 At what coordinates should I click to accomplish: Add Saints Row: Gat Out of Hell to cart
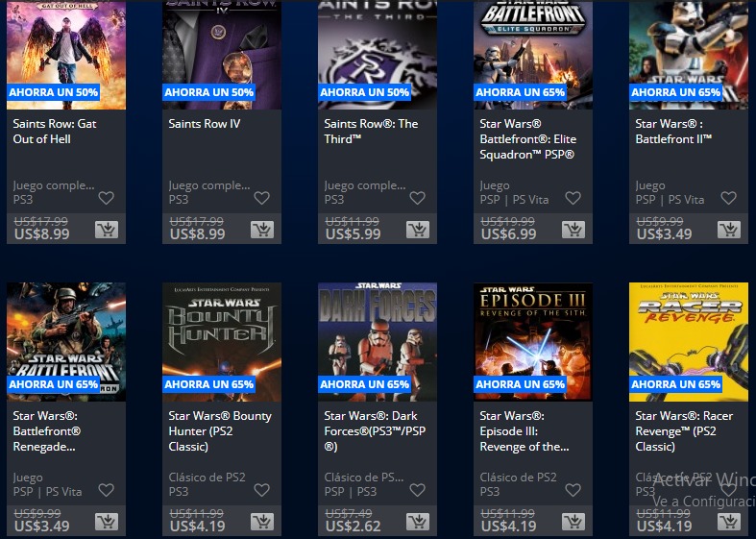point(107,230)
